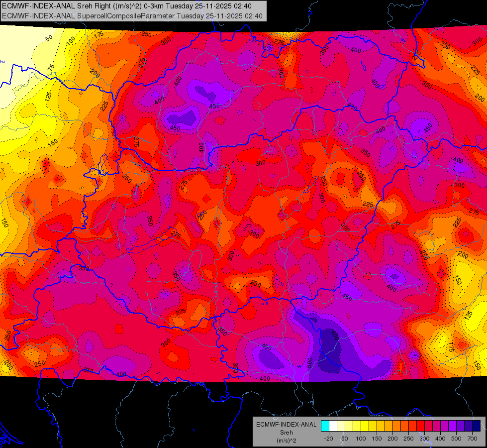Click the '700' tick label in the legend
Image resolution: width=487 pixels, height=448 pixels.
click(472, 439)
